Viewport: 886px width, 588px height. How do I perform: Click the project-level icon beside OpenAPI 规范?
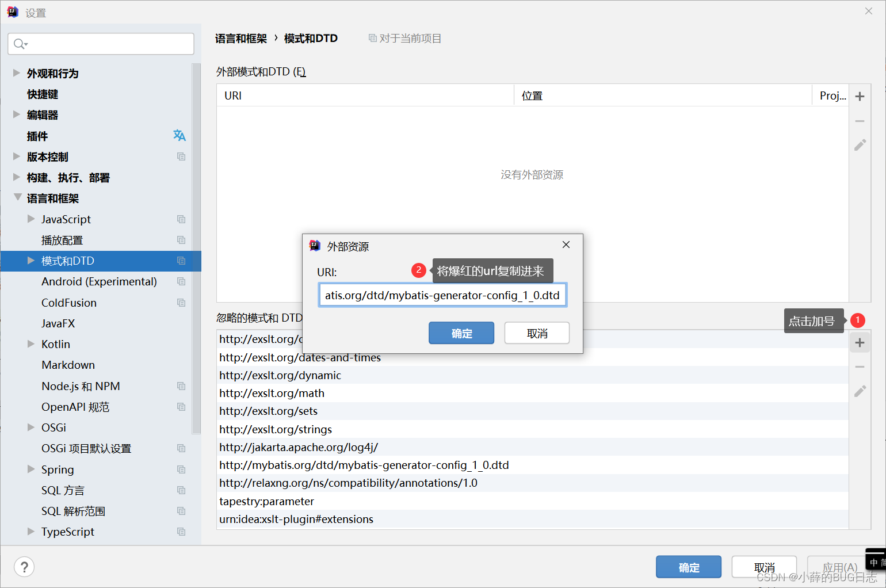click(x=181, y=407)
